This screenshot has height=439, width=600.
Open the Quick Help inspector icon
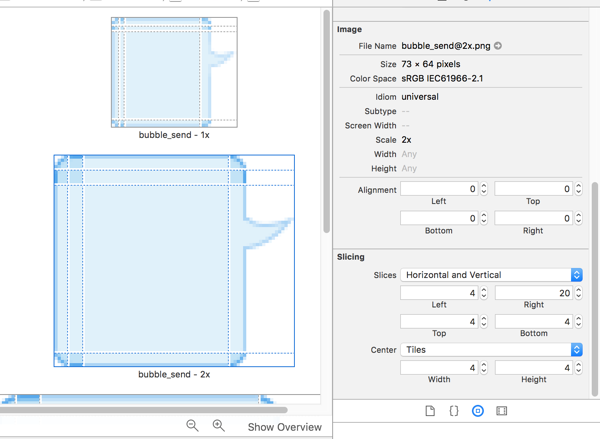(x=453, y=411)
